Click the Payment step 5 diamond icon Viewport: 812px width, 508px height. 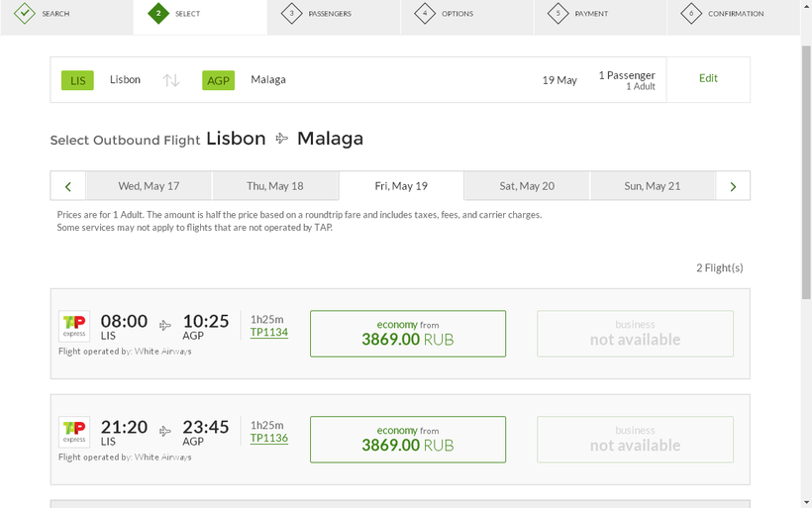558,14
